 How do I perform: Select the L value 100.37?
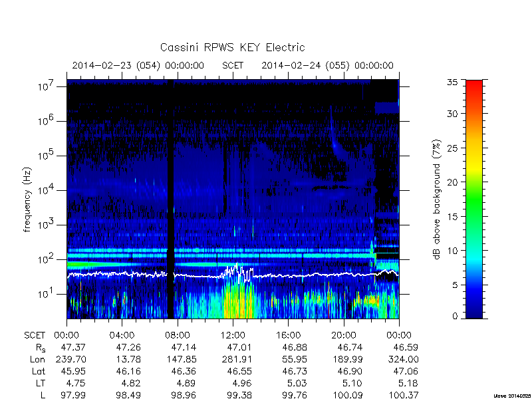(x=403, y=395)
